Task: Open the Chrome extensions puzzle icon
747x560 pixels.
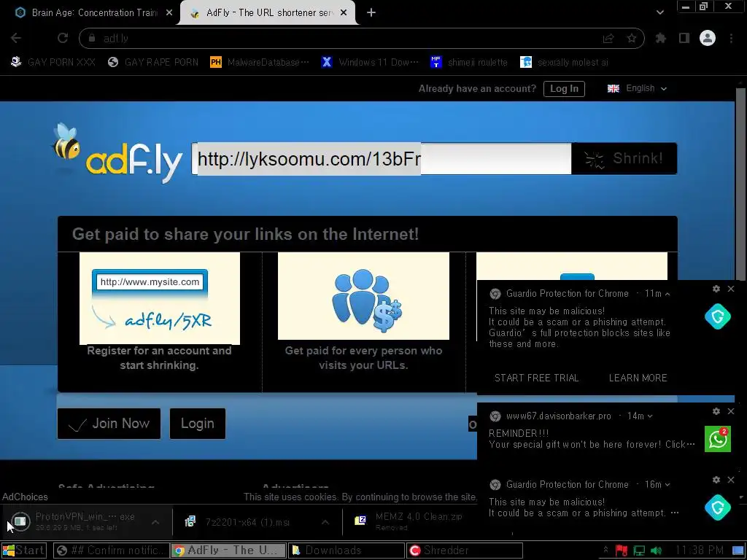Action: point(661,38)
